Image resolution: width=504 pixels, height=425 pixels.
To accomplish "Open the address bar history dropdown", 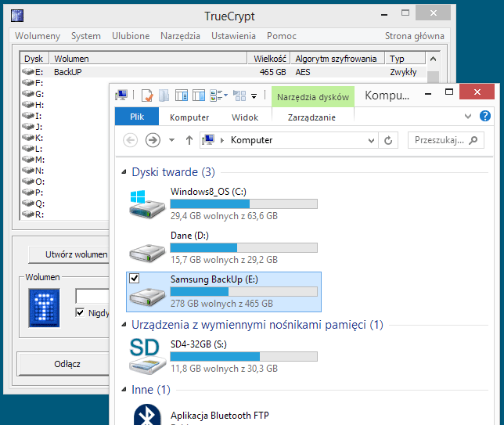I will [x=371, y=140].
